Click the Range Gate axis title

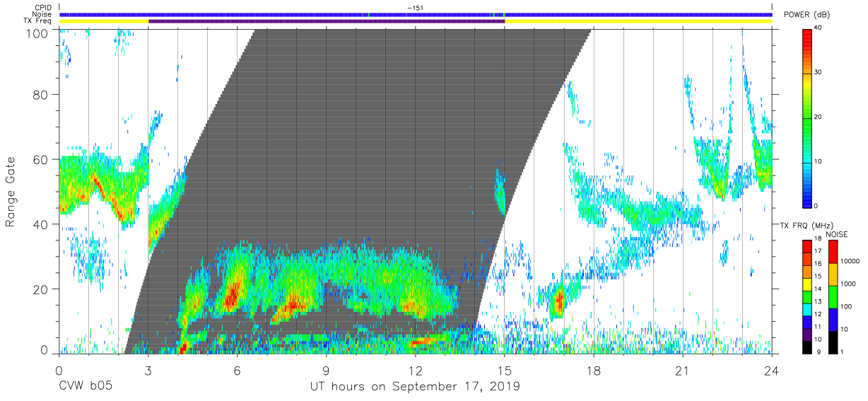11,192
